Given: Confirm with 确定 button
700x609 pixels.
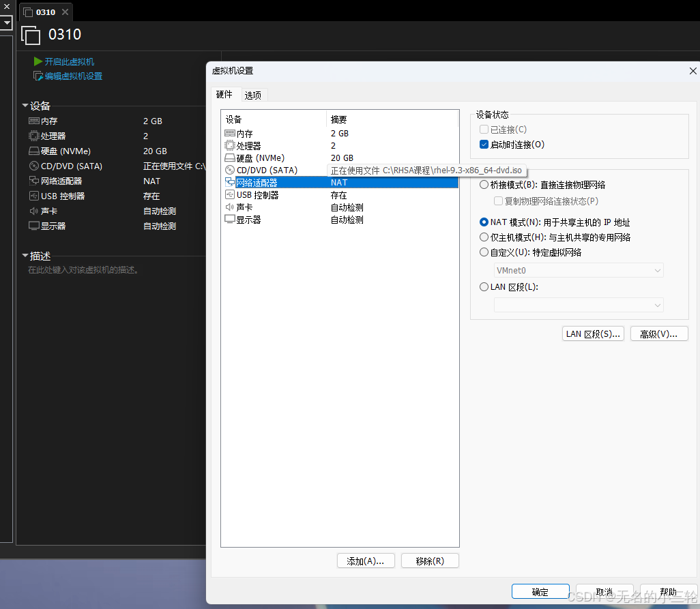Looking at the screenshot, I should 540,591.
